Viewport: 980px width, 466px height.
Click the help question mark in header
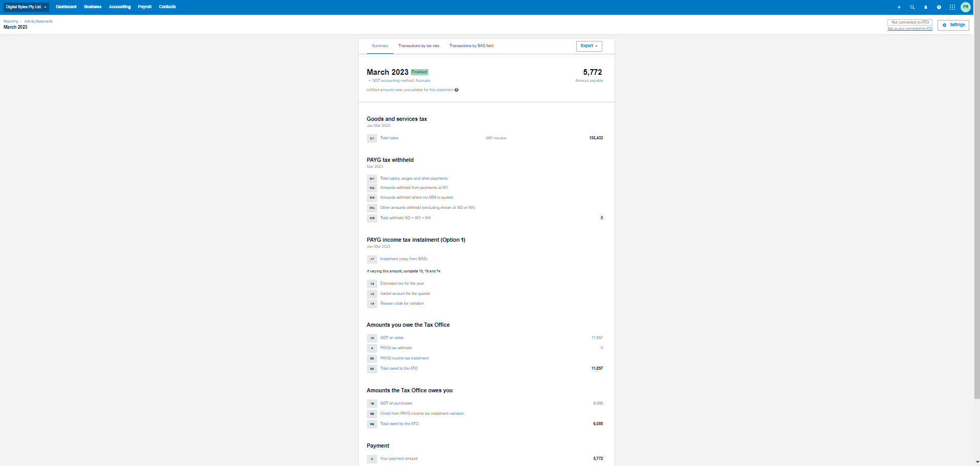939,7
